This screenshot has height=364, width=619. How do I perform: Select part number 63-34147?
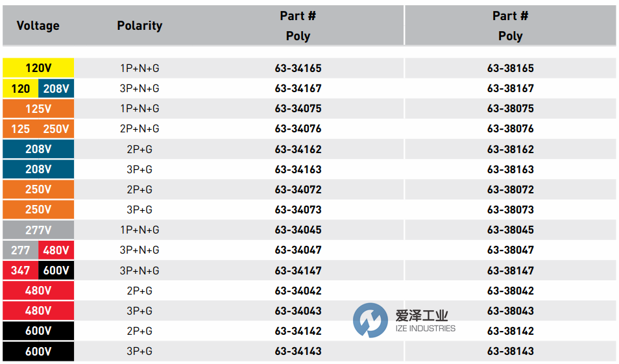click(298, 271)
